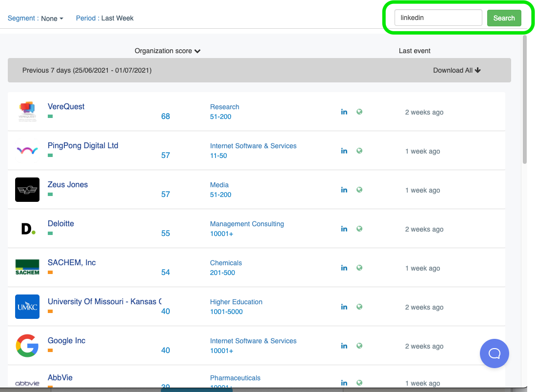The image size is (535, 392).
Task: Click the SACHEM logo
Action: tap(27, 268)
